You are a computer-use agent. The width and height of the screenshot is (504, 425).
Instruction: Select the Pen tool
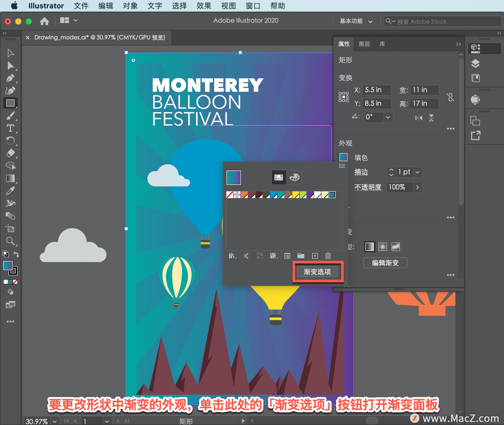click(10, 78)
